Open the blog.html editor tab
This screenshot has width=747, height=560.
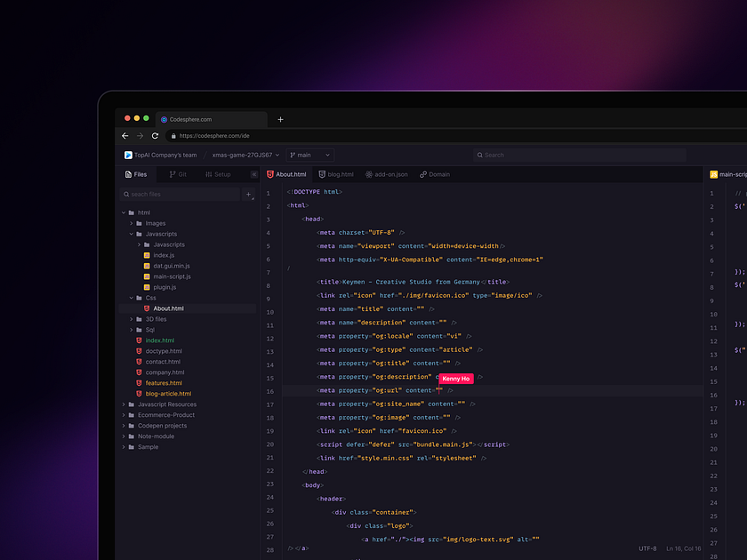(x=336, y=174)
